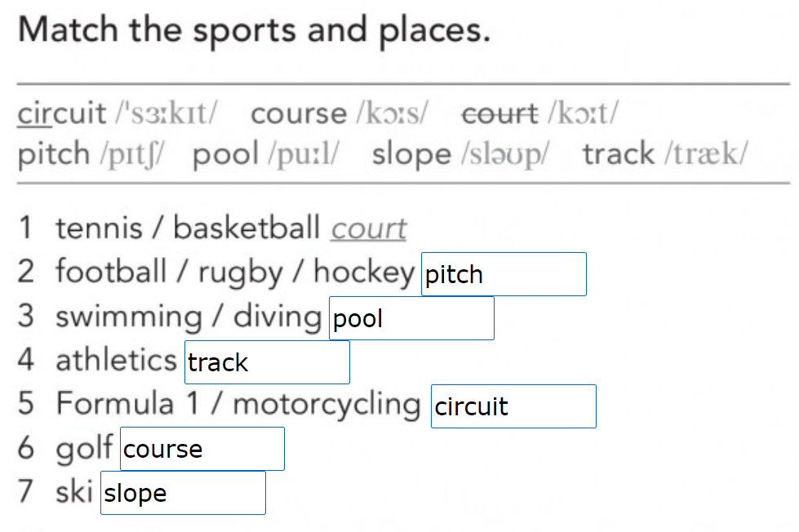
Task: Click the word "track" in the word bank
Action: point(619,153)
